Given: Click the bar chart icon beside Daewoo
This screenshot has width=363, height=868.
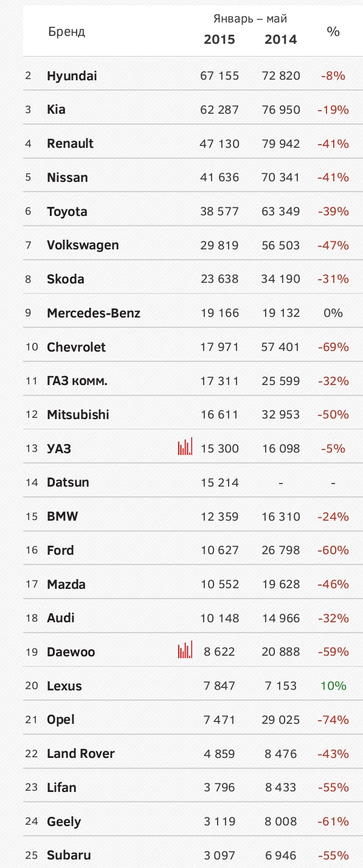Looking at the screenshot, I should (185, 650).
